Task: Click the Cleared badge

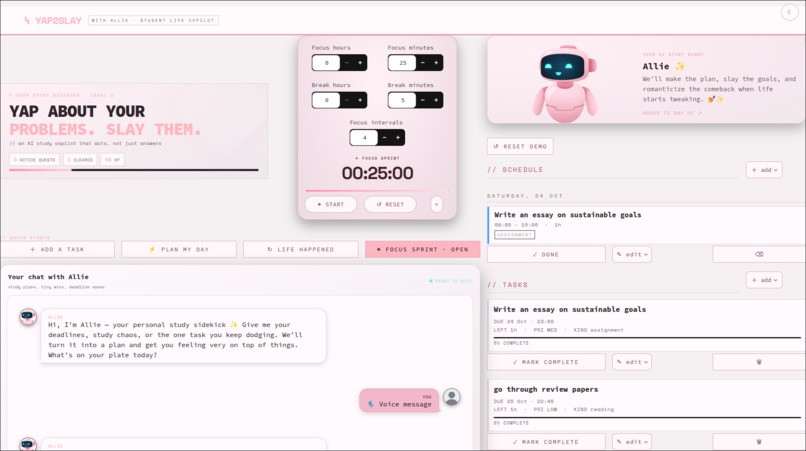Action: point(80,160)
